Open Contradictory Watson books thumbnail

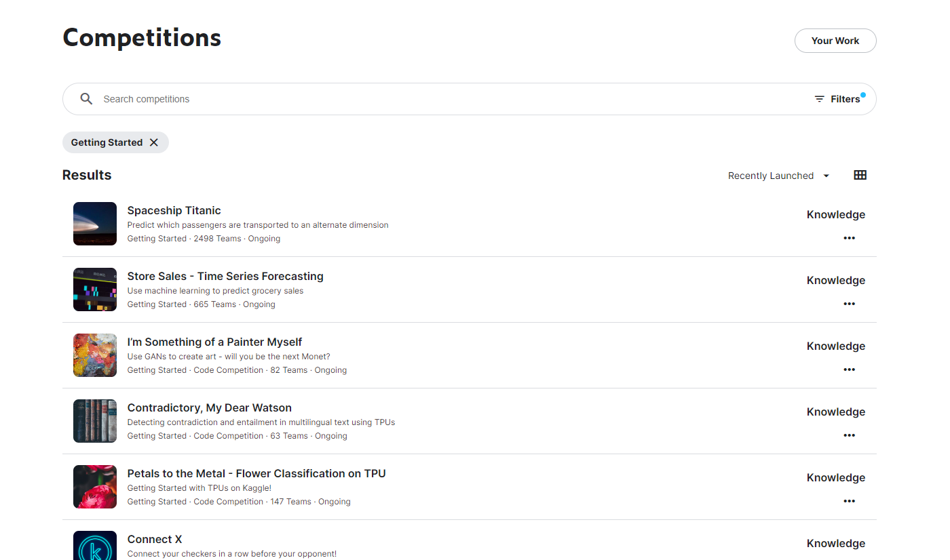coord(95,421)
